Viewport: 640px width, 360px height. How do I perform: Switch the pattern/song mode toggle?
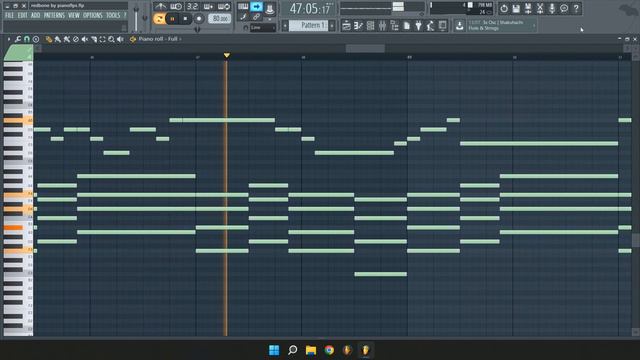[159, 19]
